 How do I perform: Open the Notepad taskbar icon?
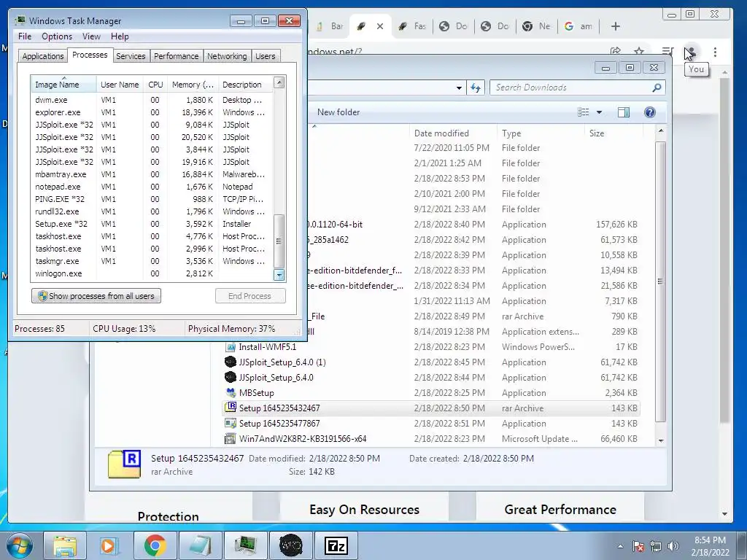click(200, 545)
